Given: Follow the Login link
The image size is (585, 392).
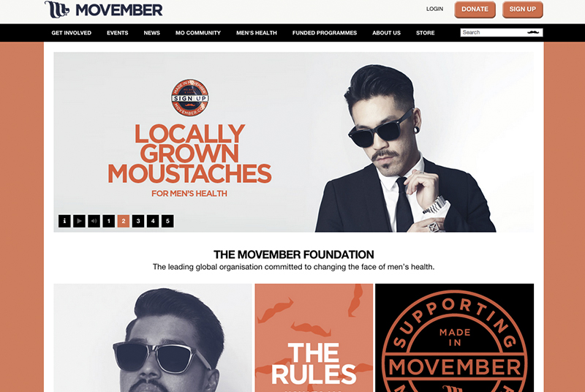Looking at the screenshot, I should coord(434,9).
